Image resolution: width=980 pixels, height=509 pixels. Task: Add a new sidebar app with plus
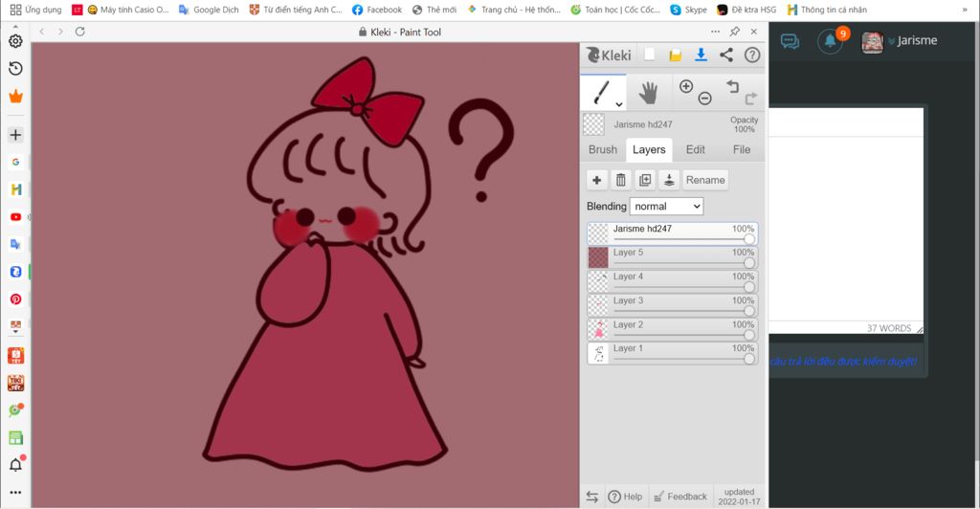pyautogui.click(x=15, y=135)
